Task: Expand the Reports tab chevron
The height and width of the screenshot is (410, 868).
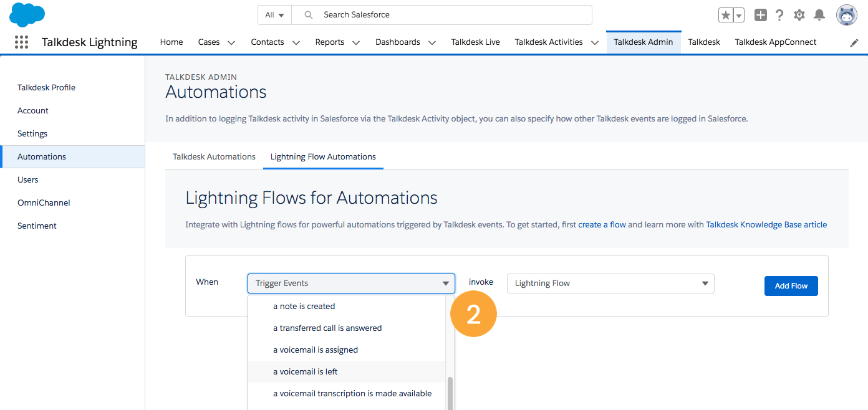Action: point(356,43)
